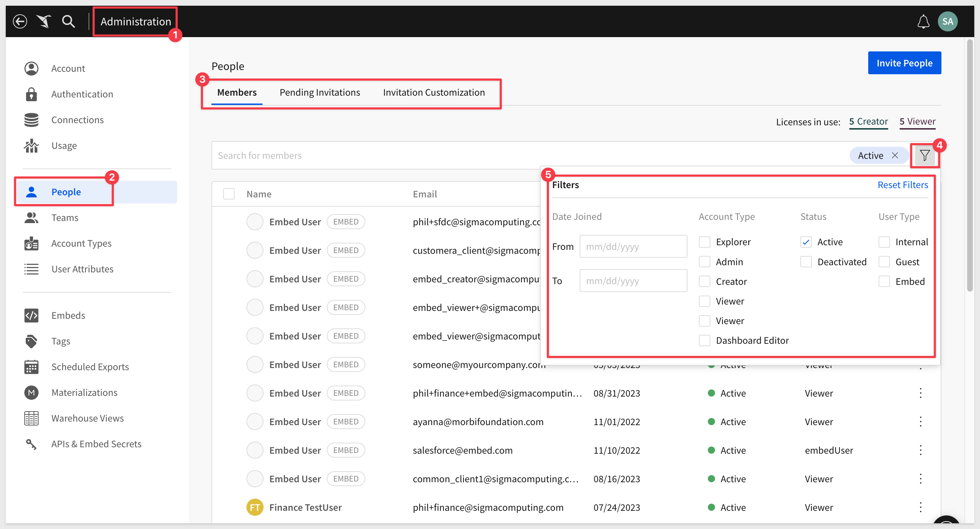The height and width of the screenshot is (529, 980).
Task: Check the Creator account type
Action: tap(705, 281)
